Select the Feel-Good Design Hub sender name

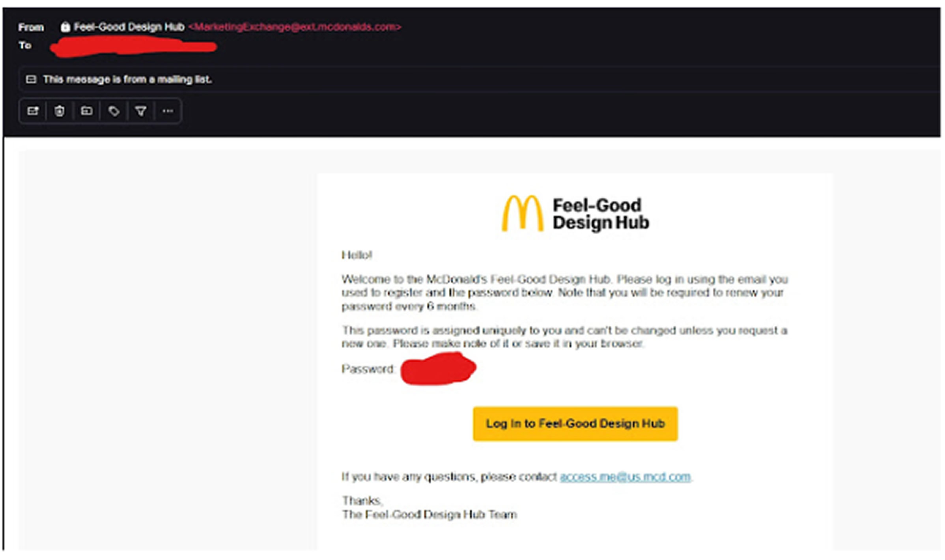tap(129, 27)
